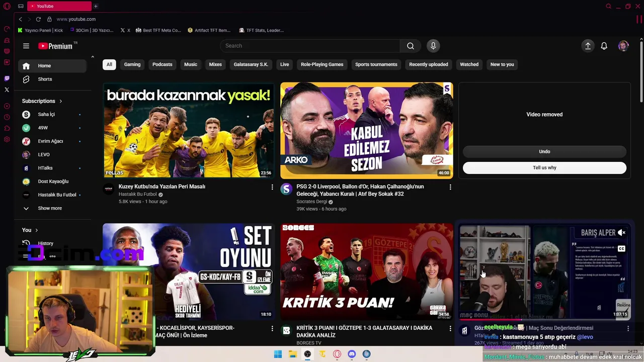Open YouTube notifications bell
The height and width of the screenshot is (362, 644).
point(604,46)
